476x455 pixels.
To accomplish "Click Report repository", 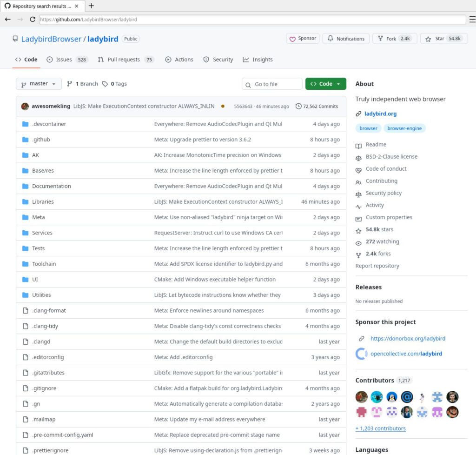I will [x=377, y=266].
